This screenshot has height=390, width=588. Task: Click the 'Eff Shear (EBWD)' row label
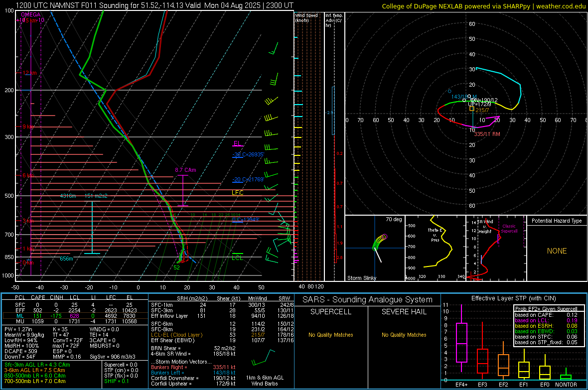point(172,341)
